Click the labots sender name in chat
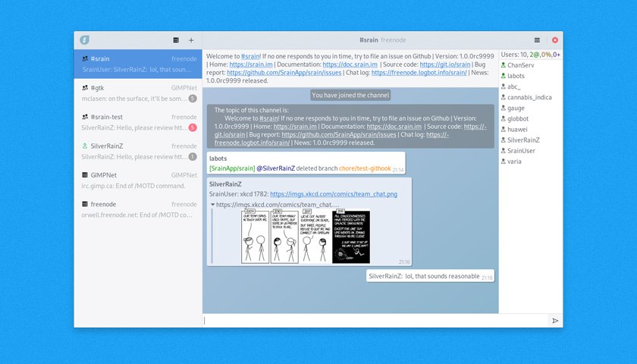The height and width of the screenshot is (364, 637). (x=218, y=158)
